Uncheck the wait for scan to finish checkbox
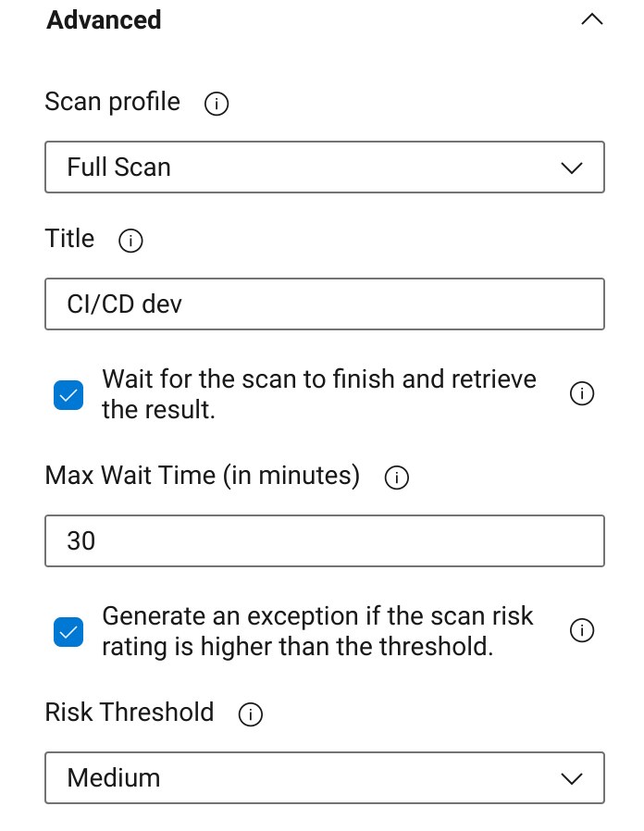 pyautogui.click(x=68, y=394)
